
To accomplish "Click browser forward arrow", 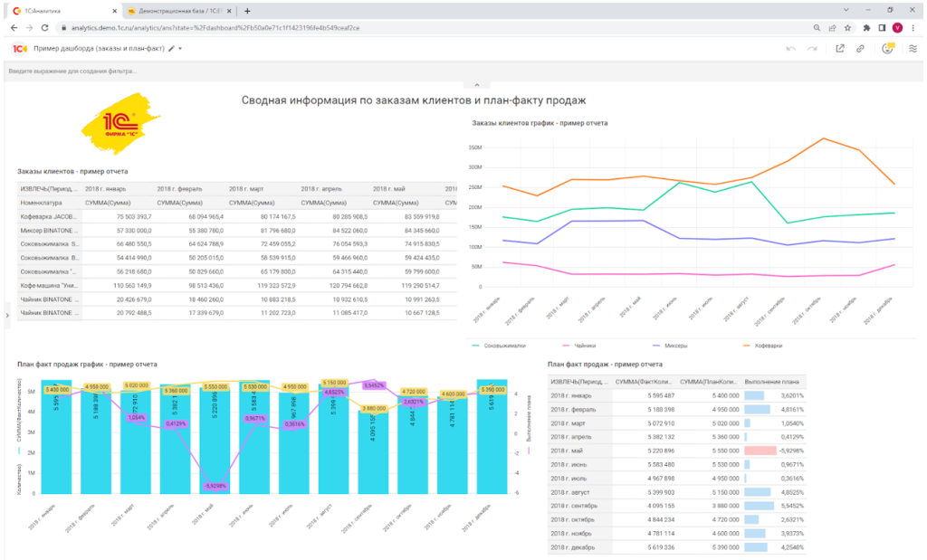I will pos(29,28).
